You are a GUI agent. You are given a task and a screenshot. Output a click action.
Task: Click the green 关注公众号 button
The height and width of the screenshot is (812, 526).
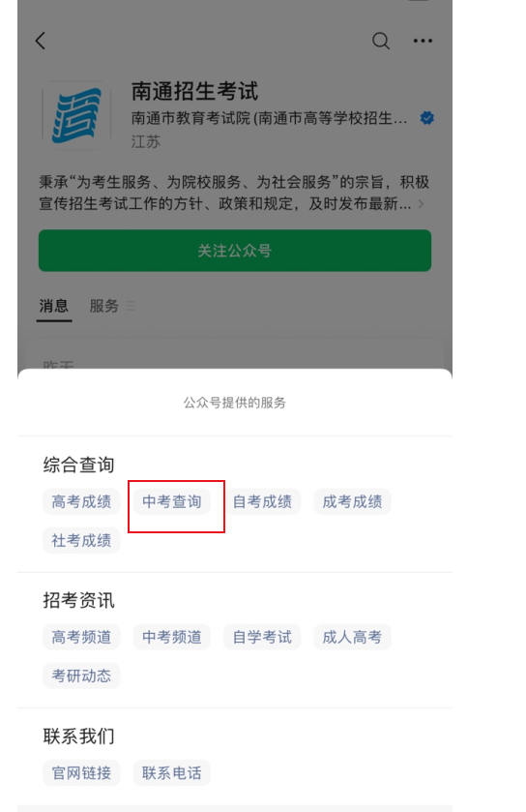pyautogui.click(x=235, y=251)
